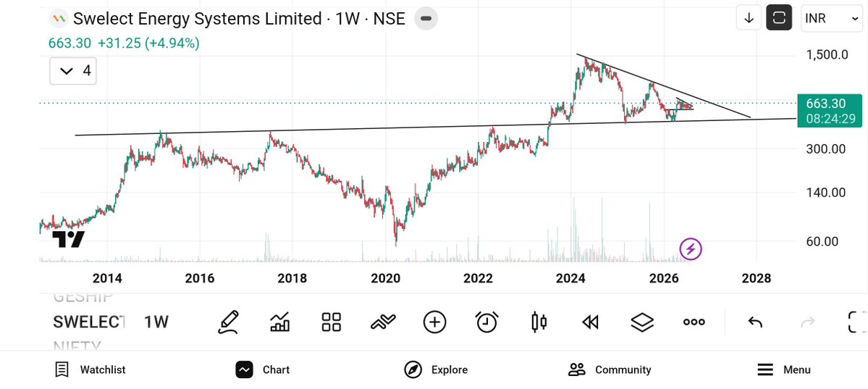Open the Menu tab
The height and width of the screenshot is (389, 868).
pyautogui.click(x=783, y=369)
